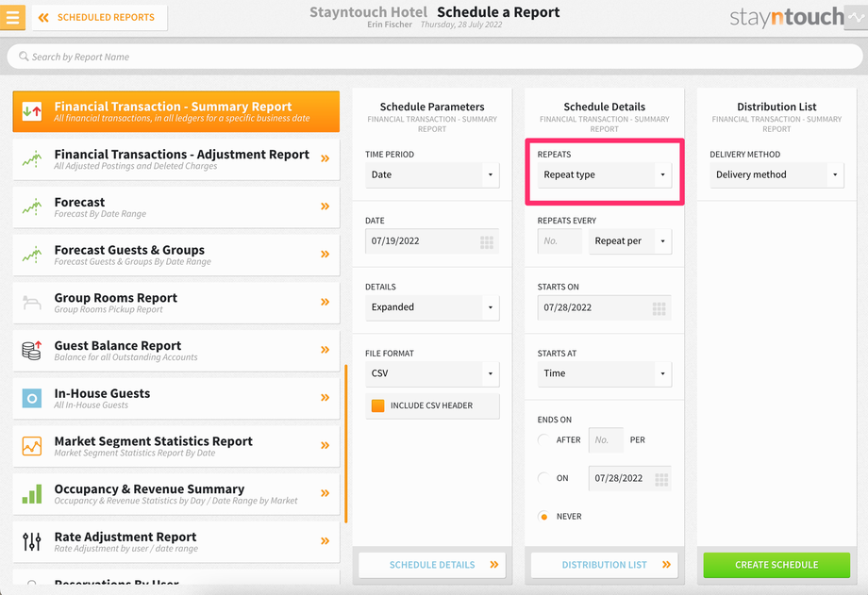Click the Date field showing 07/19/2022

point(432,241)
